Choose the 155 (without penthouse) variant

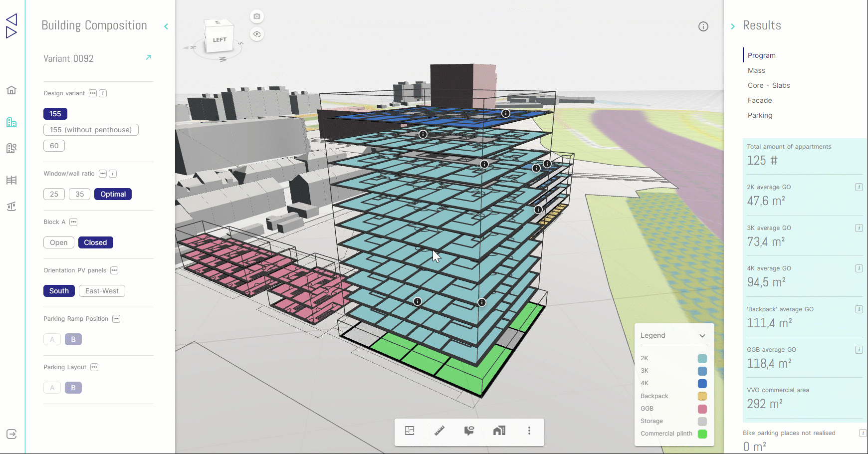pyautogui.click(x=91, y=130)
